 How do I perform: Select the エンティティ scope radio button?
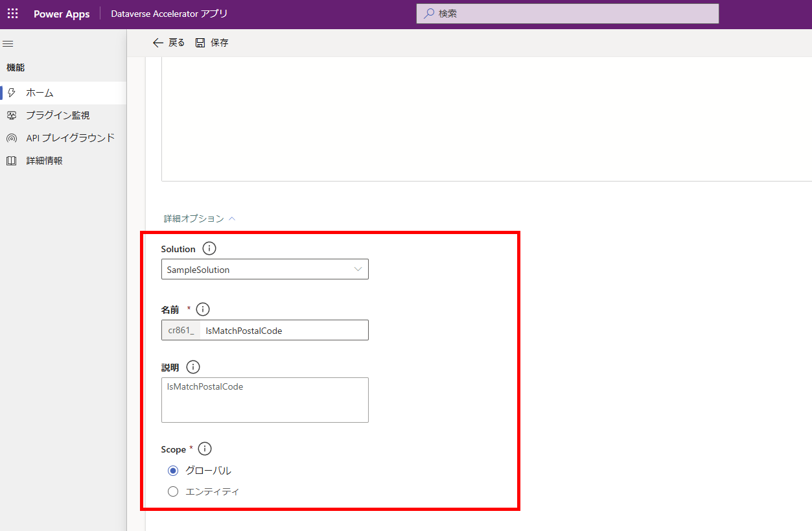tap(173, 491)
